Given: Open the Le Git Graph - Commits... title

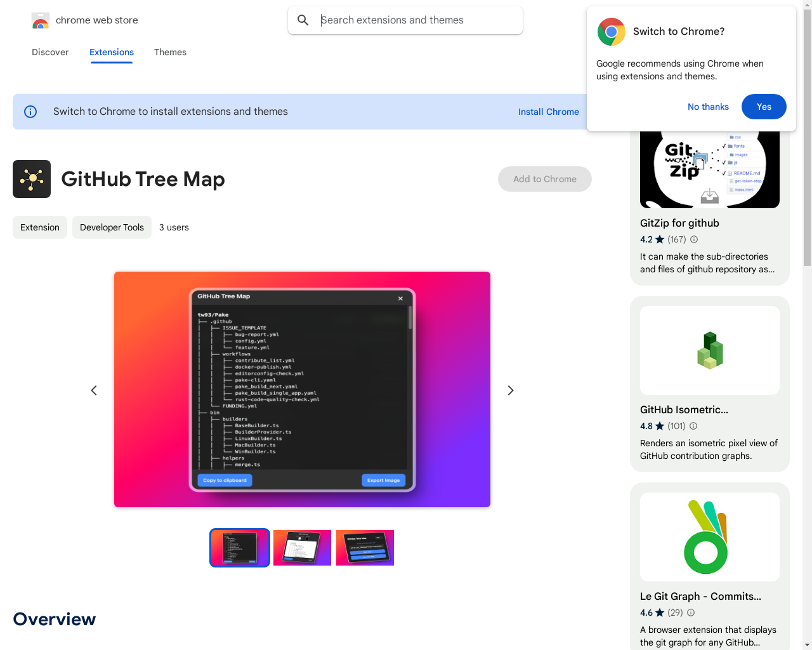Looking at the screenshot, I should [700, 596].
